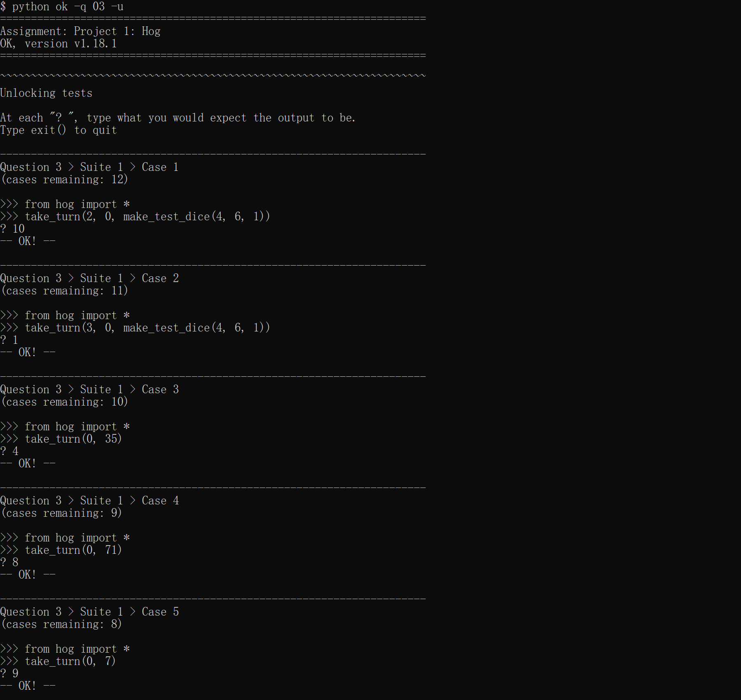Click the 'python ok -q 03 -u' command
The width and height of the screenshot is (741, 700).
[68, 7]
